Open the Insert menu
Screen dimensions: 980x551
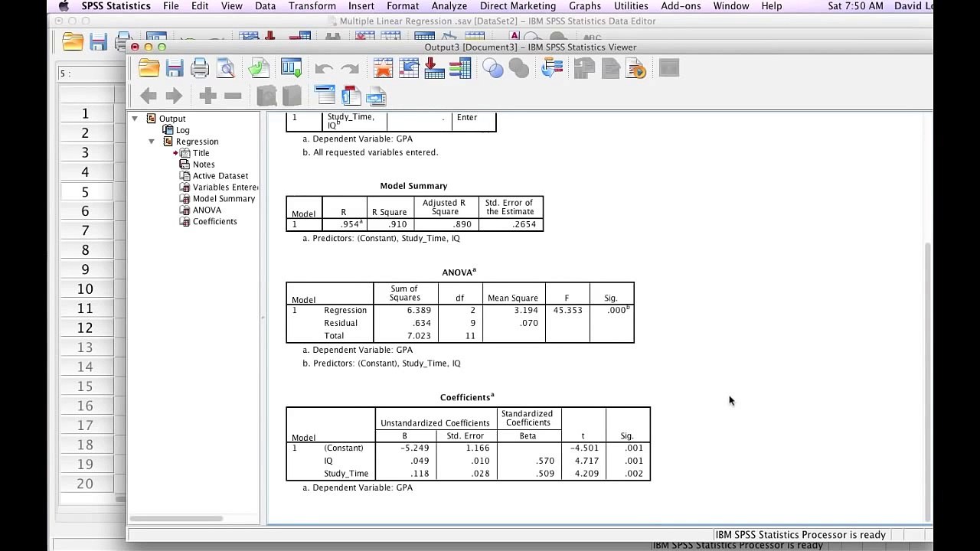(x=361, y=6)
